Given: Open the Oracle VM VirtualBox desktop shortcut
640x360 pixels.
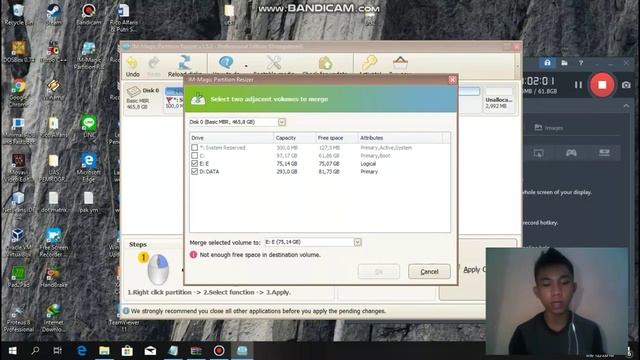Looking at the screenshot, I should 18,242.
